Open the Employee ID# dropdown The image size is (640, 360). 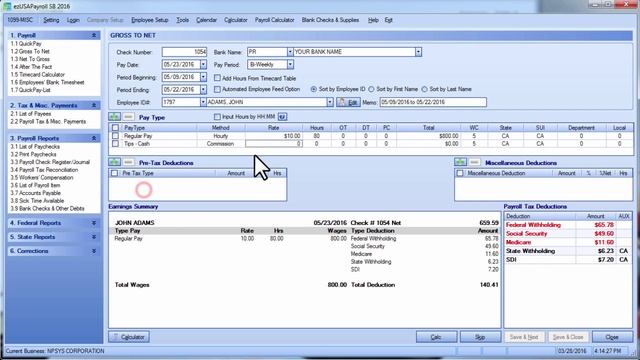(x=203, y=102)
